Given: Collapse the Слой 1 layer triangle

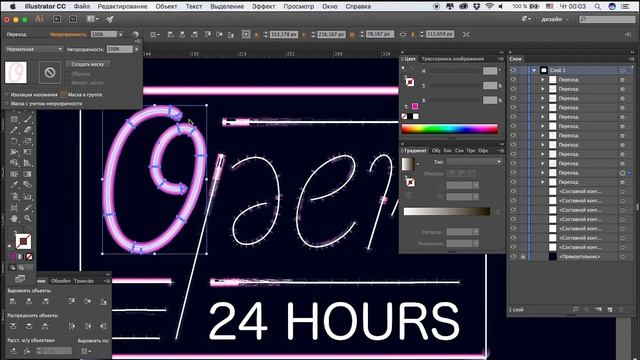Looking at the screenshot, I should pos(534,70).
